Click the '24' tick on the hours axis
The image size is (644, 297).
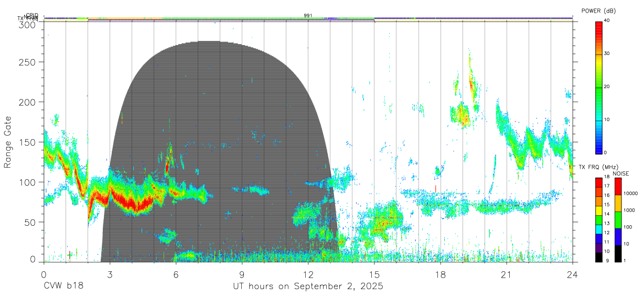point(572,274)
